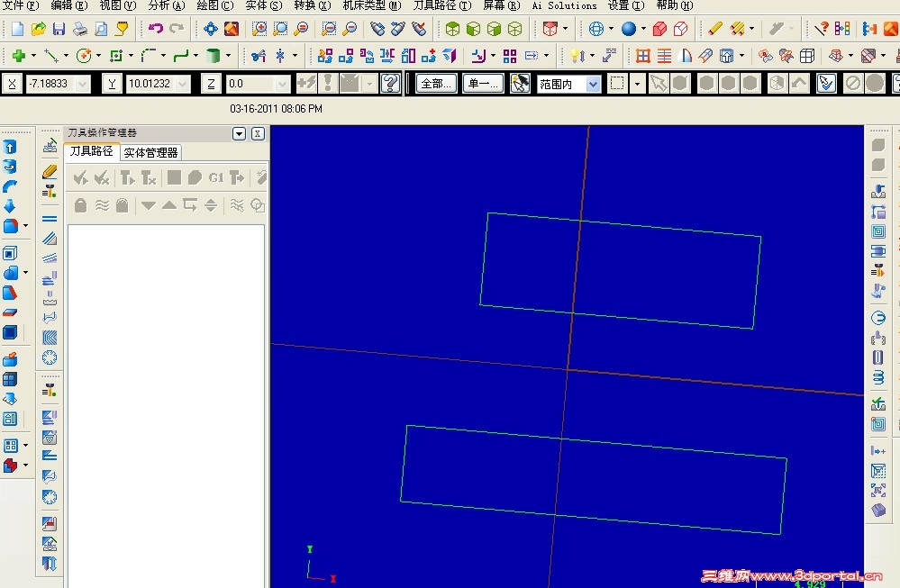Click the red grid surface icon
The image size is (900, 588).
click(x=643, y=56)
